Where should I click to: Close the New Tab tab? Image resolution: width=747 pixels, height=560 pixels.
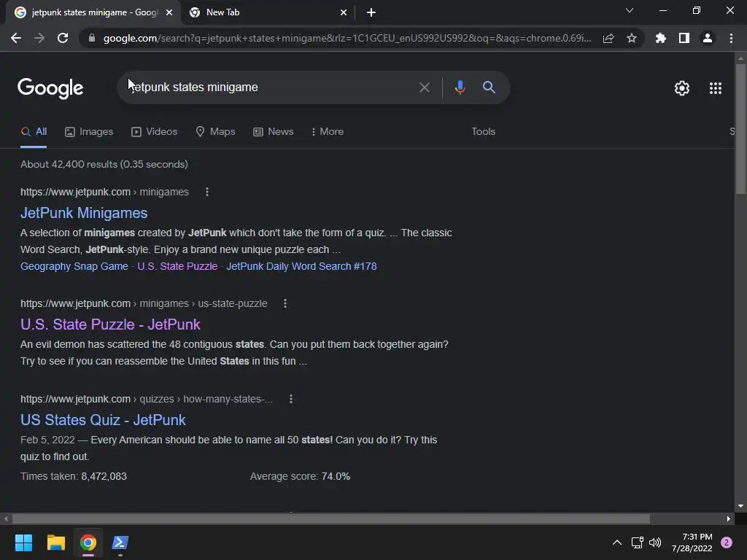[344, 12]
